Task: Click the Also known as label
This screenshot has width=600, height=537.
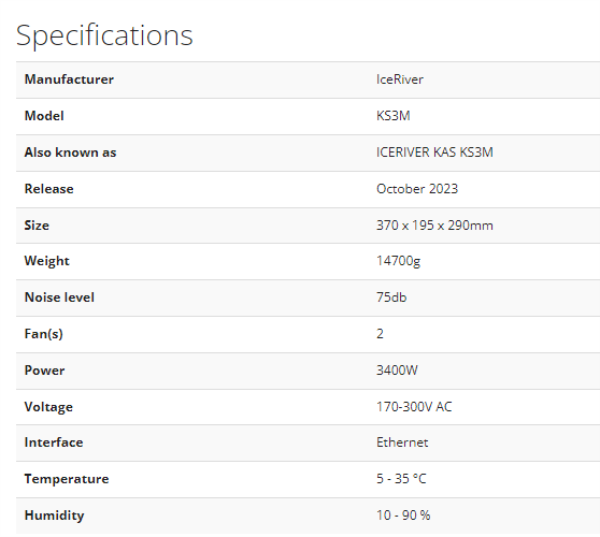Action: coord(70,152)
